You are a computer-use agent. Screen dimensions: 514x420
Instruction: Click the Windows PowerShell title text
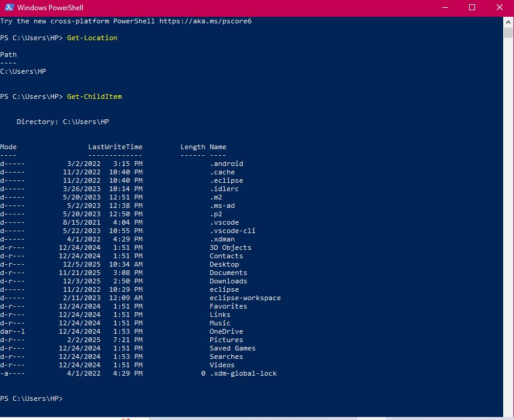(51, 8)
